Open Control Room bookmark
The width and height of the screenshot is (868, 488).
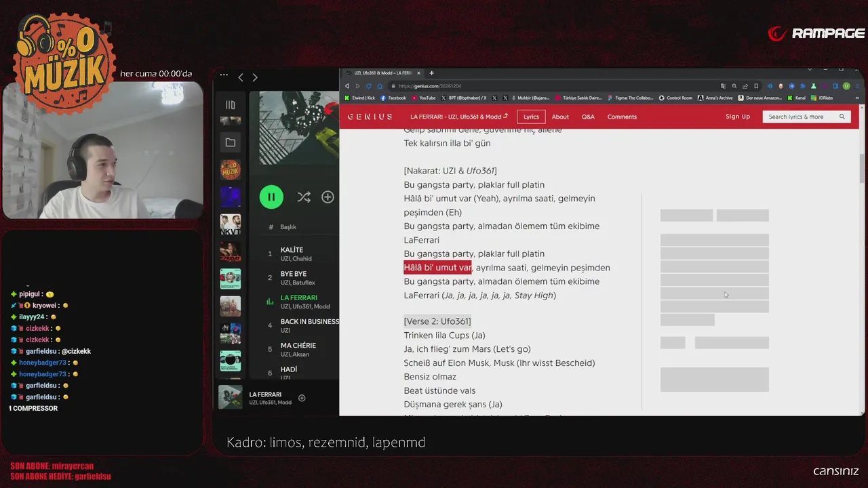(675, 98)
